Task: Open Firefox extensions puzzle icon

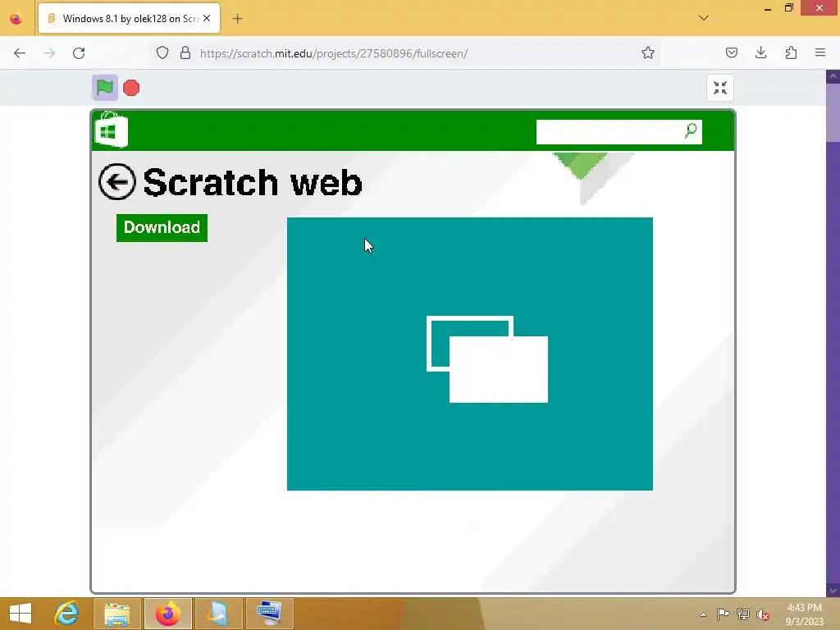Action: (x=791, y=52)
